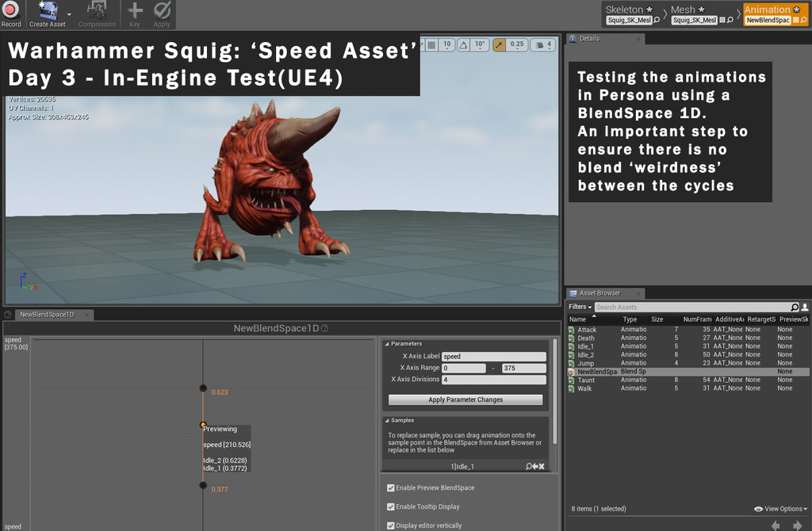This screenshot has width=812, height=531.
Task: Close the NewBlendSpace1D tab
Action: click(86, 314)
